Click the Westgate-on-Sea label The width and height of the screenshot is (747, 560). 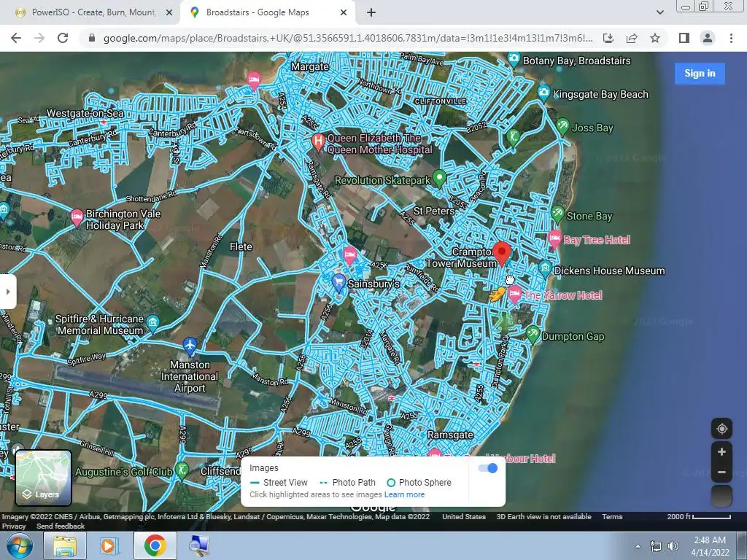pyautogui.click(x=85, y=113)
